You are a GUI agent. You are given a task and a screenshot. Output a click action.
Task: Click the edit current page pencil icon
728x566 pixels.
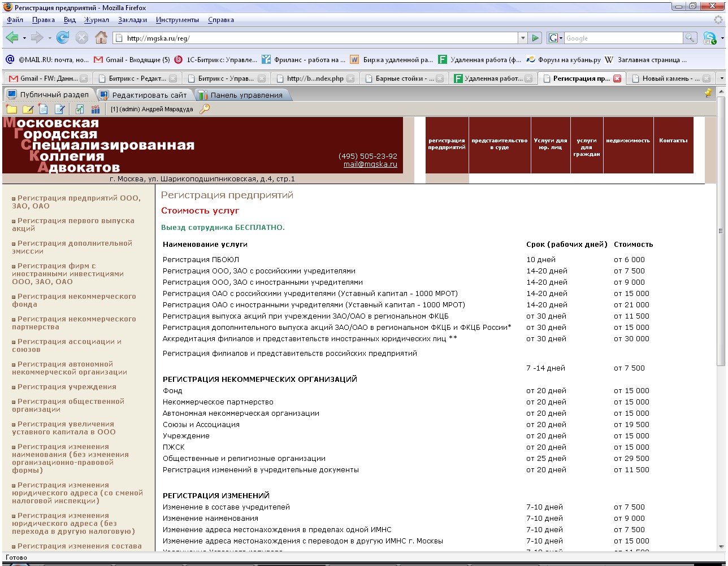tap(59, 109)
